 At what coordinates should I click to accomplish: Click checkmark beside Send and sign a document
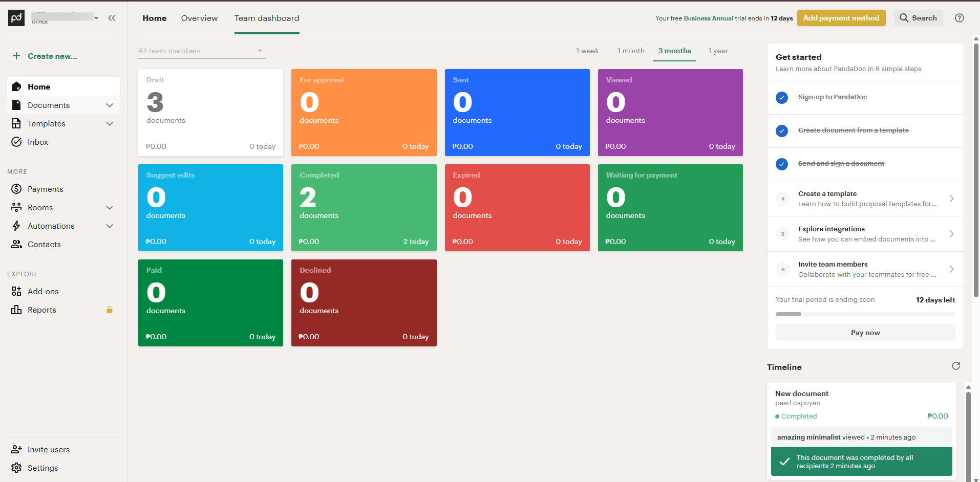(x=781, y=164)
